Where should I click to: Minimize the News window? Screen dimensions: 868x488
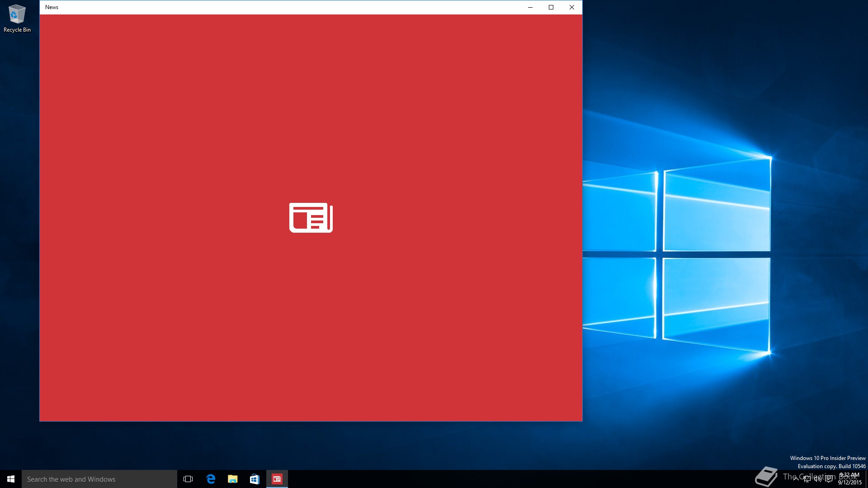pyautogui.click(x=530, y=7)
